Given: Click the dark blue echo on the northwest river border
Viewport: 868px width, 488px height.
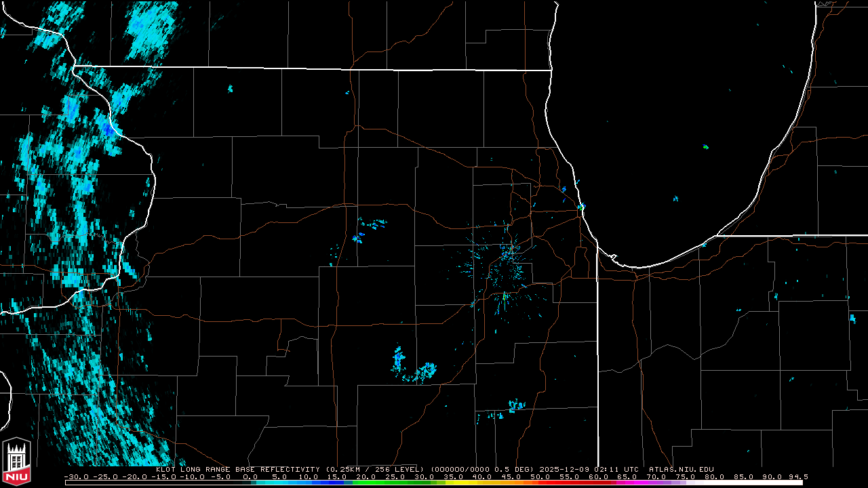Looking at the screenshot, I should click(108, 129).
